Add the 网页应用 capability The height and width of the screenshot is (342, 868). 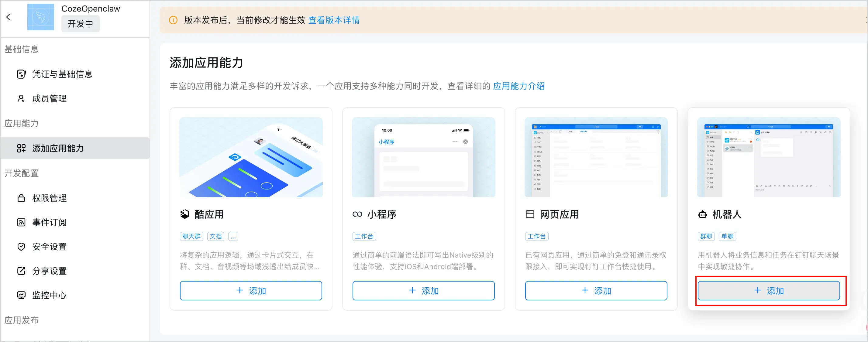pos(596,290)
